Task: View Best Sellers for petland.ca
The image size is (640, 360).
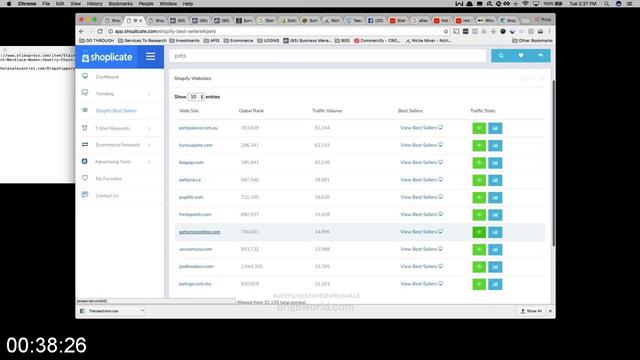Action: coord(421,180)
